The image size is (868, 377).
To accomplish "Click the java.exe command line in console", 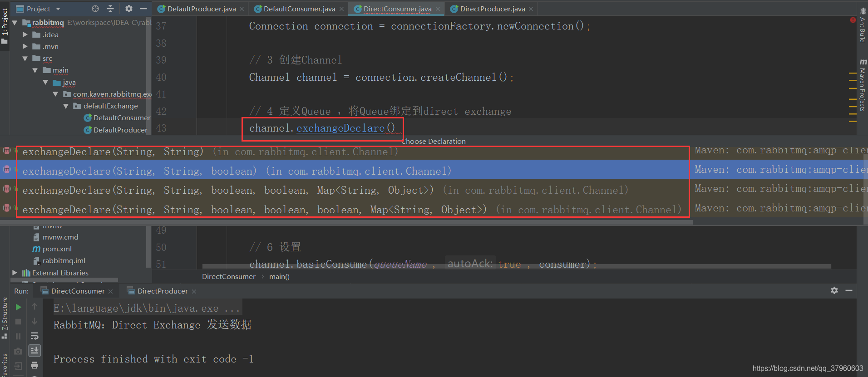I will (147, 308).
